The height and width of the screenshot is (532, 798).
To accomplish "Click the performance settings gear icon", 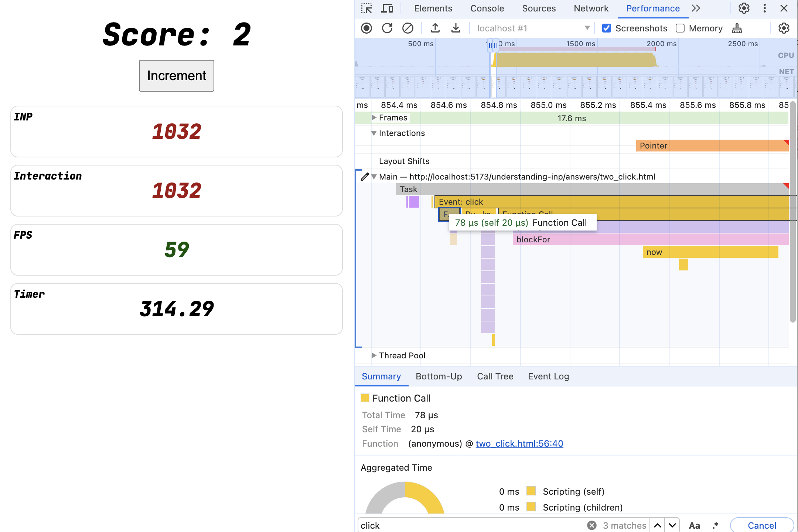I will coord(785,28).
